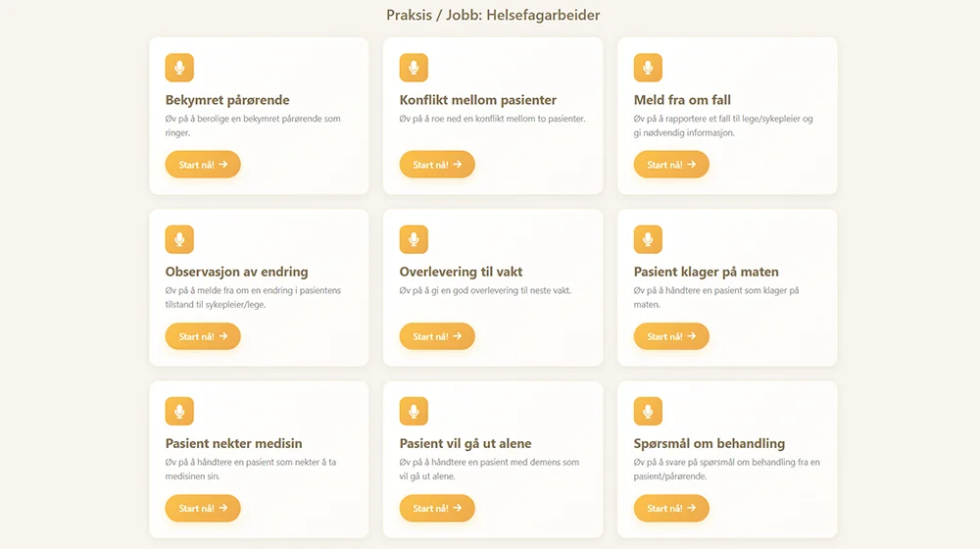980x549 pixels.
Task: Begin the Overlevering til vakt exercise
Action: coord(437,336)
